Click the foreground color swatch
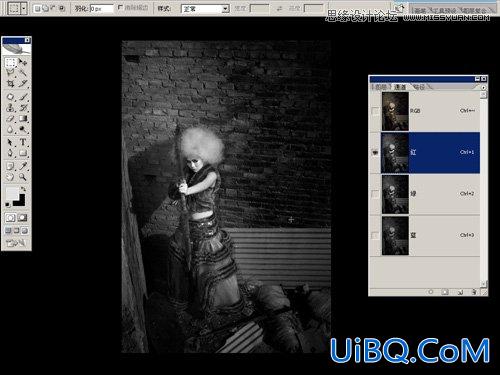Screen dimensions: 500x375 pyautogui.click(x=12, y=193)
